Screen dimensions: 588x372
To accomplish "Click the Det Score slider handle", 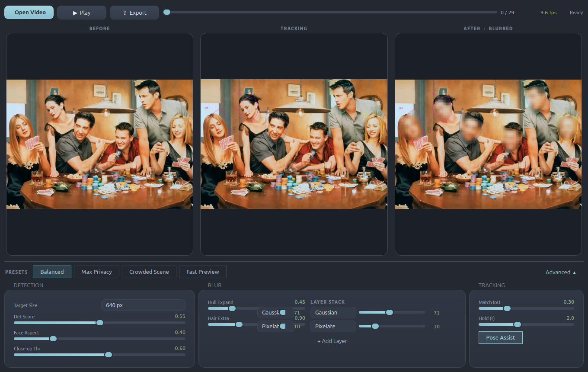I will (x=100, y=323).
